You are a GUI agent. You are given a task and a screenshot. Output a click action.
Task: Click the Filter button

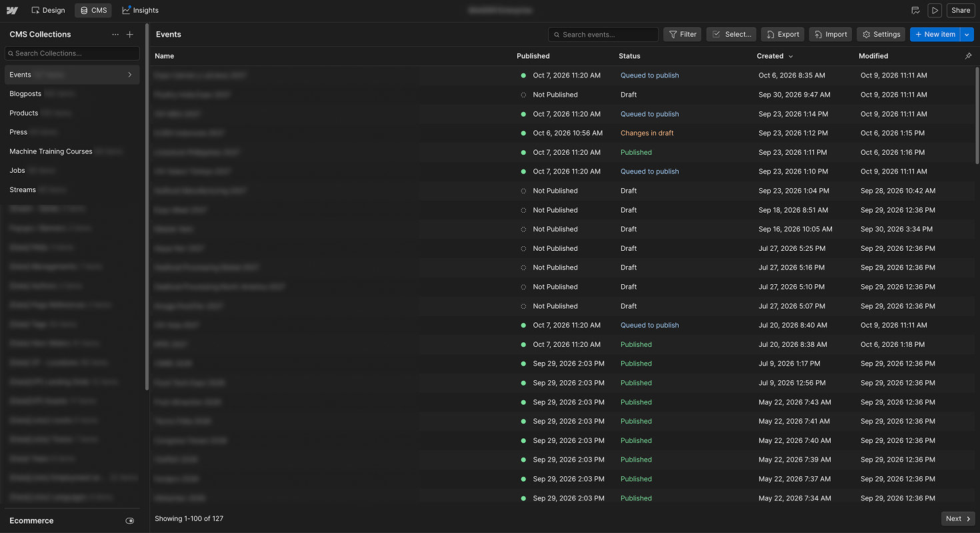682,35
